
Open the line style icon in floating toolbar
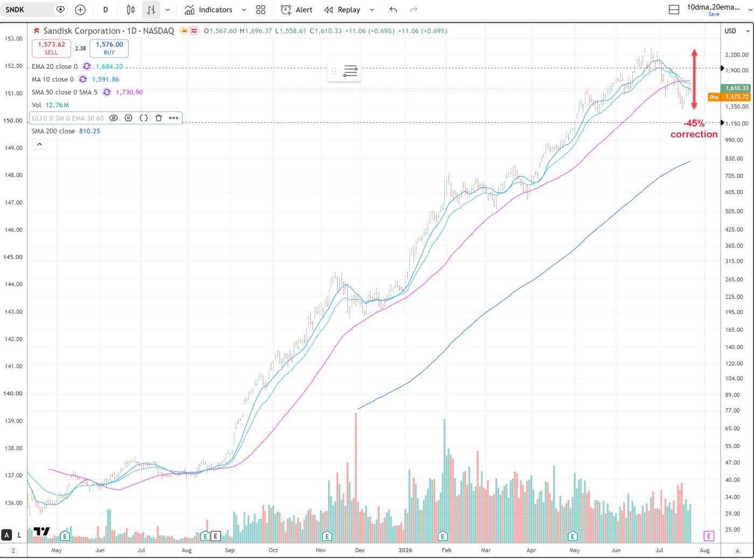tap(351, 71)
